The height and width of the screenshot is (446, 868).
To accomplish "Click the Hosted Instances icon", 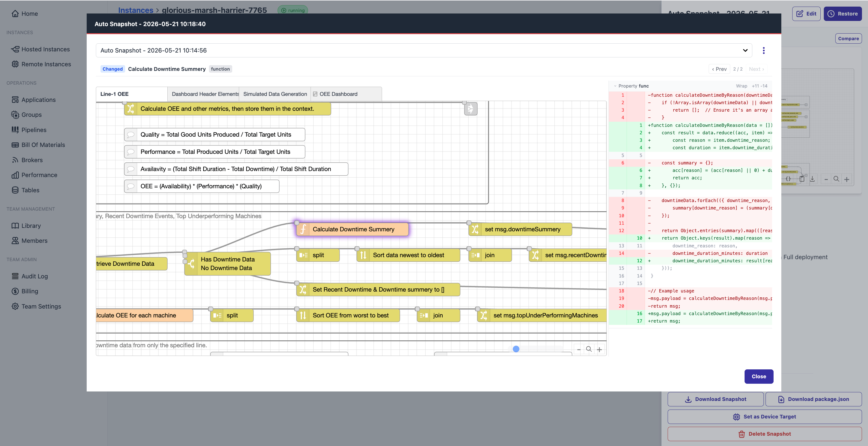I will 15,49.
